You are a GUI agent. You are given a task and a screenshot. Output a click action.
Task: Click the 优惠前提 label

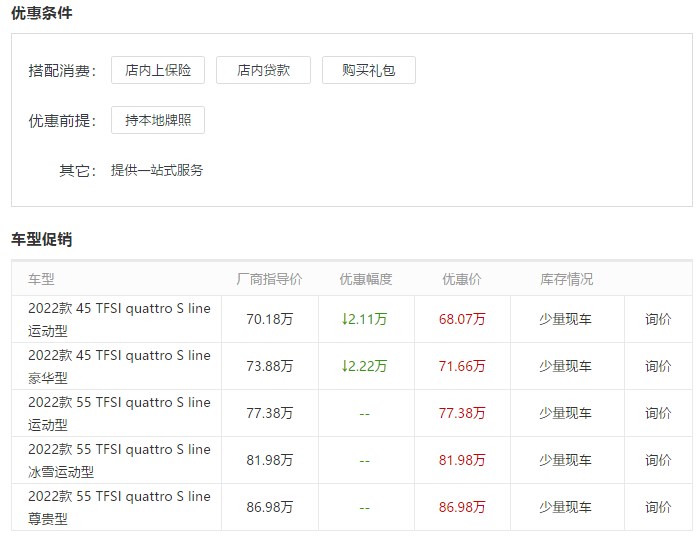tap(62, 121)
